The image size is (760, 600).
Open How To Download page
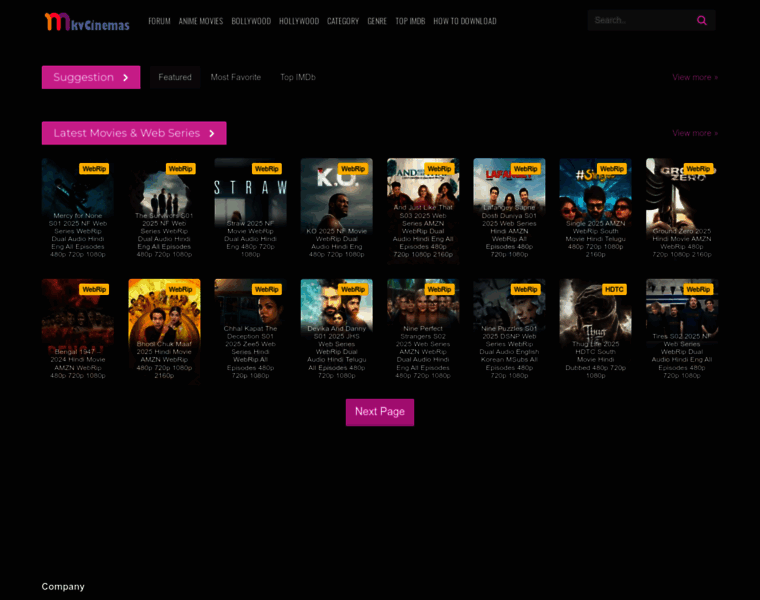pos(465,21)
